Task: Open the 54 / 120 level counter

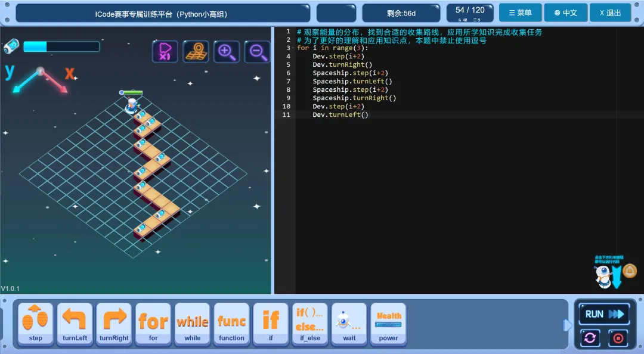Action: [470, 13]
